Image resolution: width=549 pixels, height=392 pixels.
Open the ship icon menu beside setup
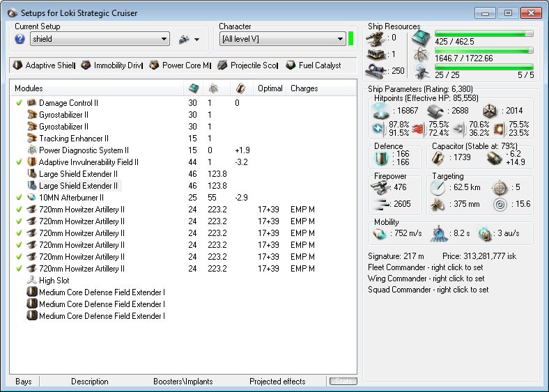[189, 40]
